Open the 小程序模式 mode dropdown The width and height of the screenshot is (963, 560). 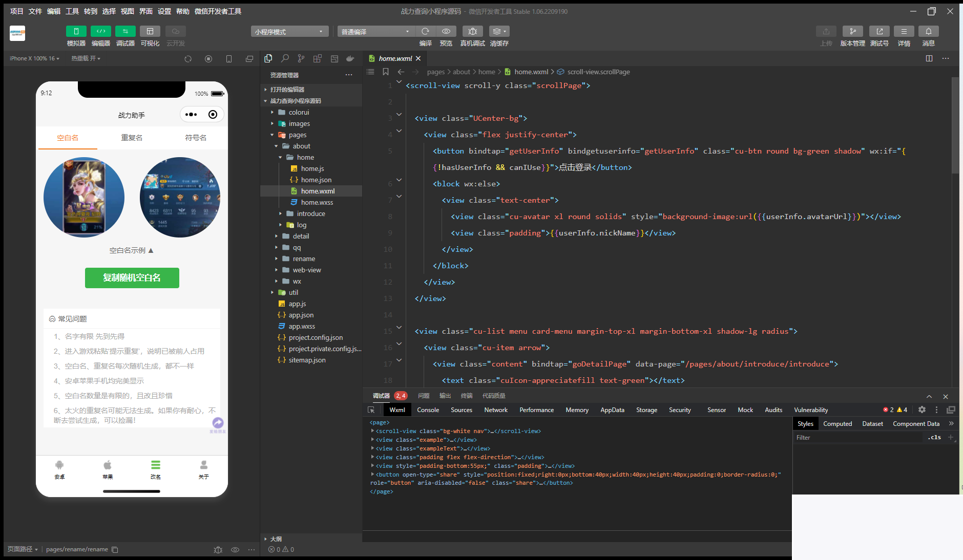(x=289, y=32)
